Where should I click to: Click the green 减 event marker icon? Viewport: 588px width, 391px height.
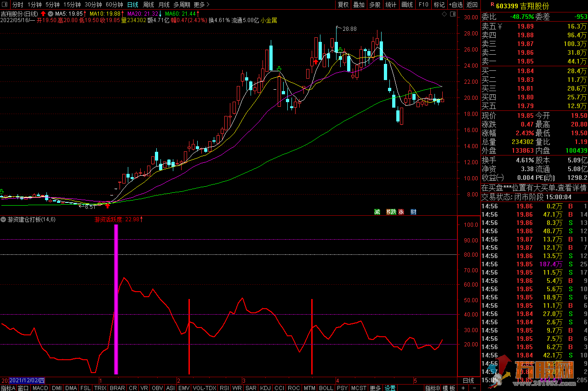(x=377, y=212)
